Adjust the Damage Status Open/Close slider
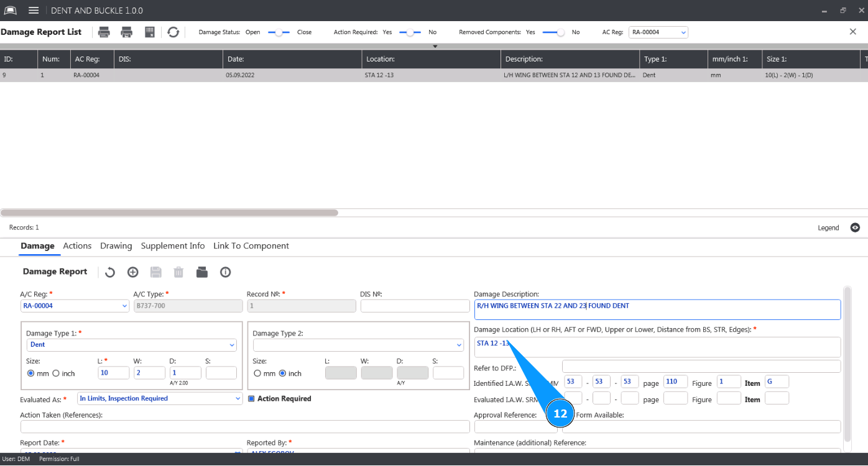 (x=279, y=32)
